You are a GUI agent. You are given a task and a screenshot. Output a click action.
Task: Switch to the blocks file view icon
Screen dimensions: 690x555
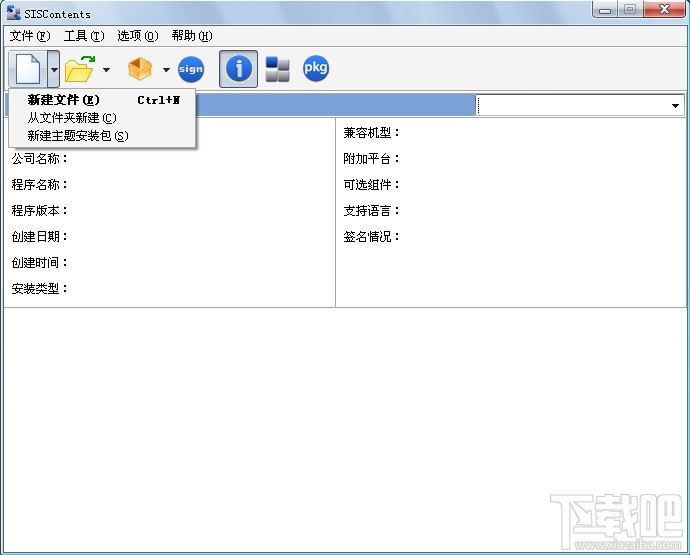pos(277,69)
